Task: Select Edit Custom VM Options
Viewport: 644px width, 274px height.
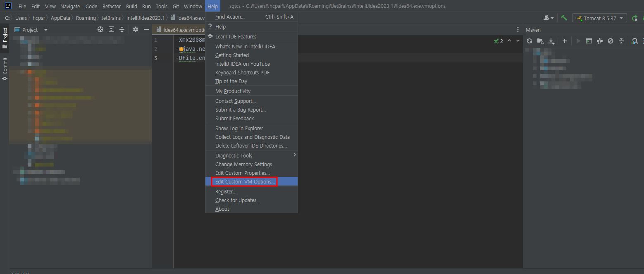Action: point(251,181)
